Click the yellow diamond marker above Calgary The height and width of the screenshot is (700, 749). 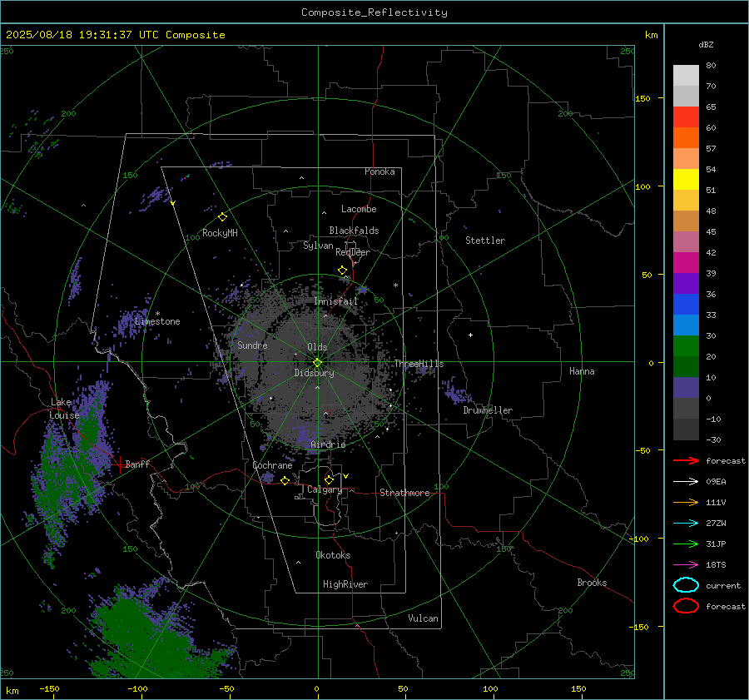329,479
